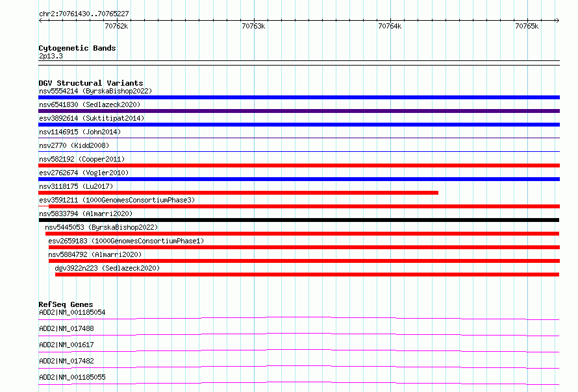
Task: Click the nsv5554214 (ByrskaBishop2022) variant label
Action: tap(95, 91)
